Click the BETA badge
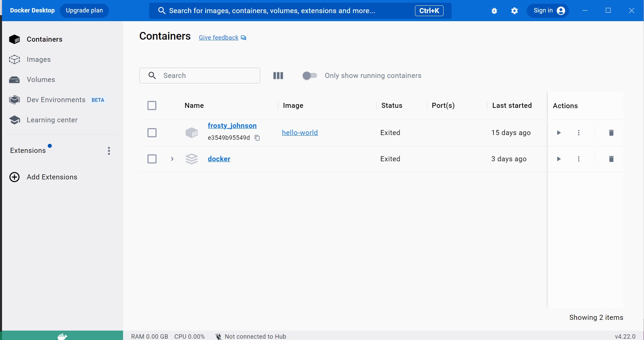Viewport: 644px width, 340px height. pyautogui.click(x=98, y=100)
